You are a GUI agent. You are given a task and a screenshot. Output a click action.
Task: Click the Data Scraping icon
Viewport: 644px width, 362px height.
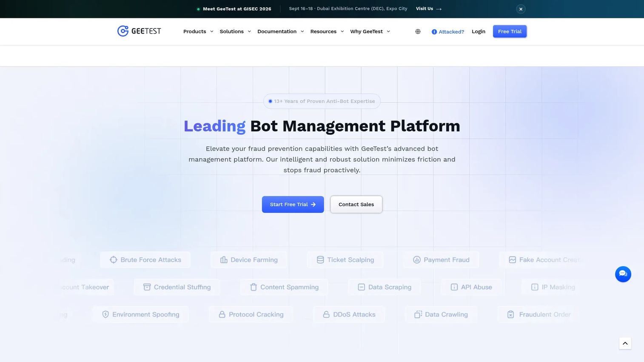click(362, 287)
